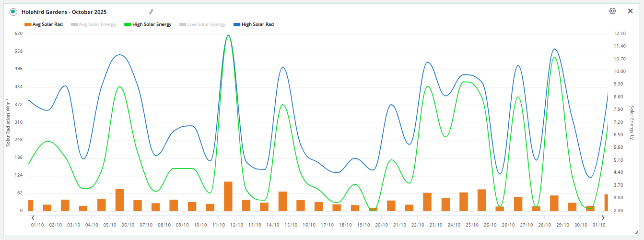Screen dimensions: 644x240
Task: Click the Solar Energy Ly axis title
Action: tap(632, 122)
